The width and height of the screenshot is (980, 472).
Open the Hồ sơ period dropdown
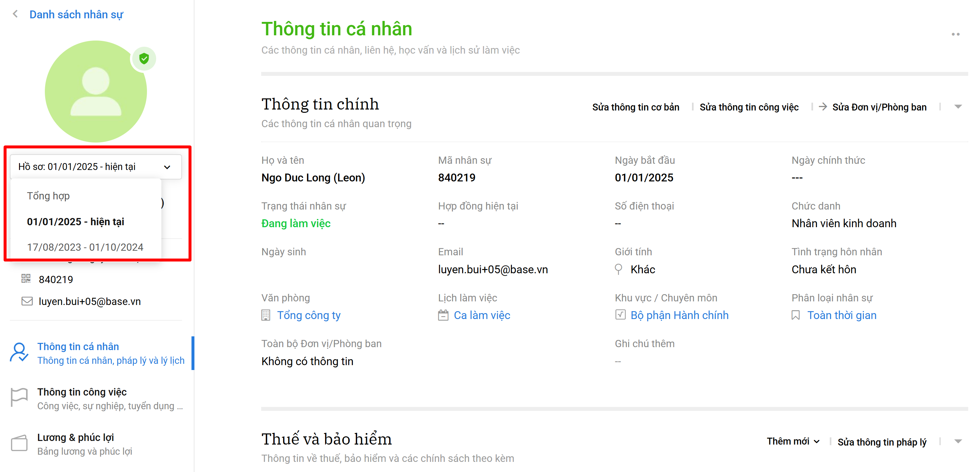[x=96, y=167]
